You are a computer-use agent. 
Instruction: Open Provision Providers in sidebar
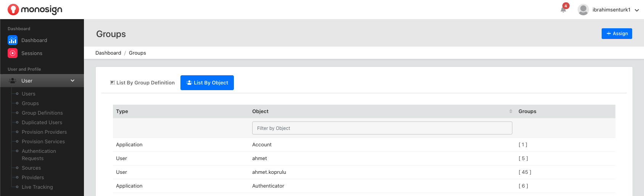click(44, 132)
